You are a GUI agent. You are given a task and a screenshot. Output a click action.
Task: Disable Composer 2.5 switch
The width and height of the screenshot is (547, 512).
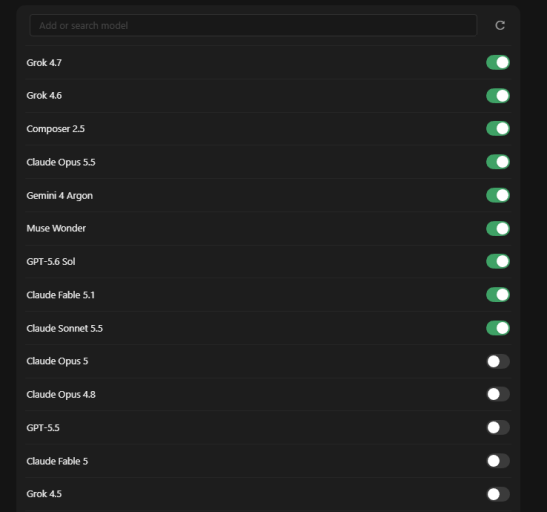point(498,129)
